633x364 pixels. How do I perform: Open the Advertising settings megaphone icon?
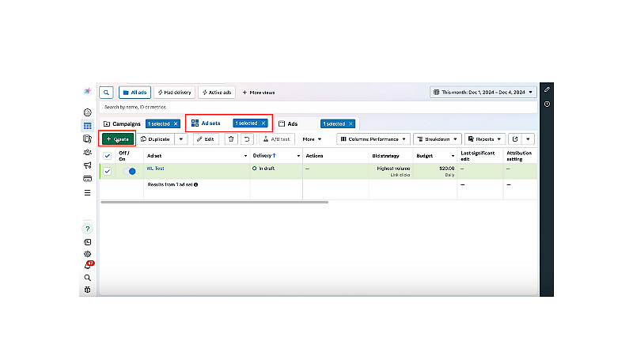point(88,165)
